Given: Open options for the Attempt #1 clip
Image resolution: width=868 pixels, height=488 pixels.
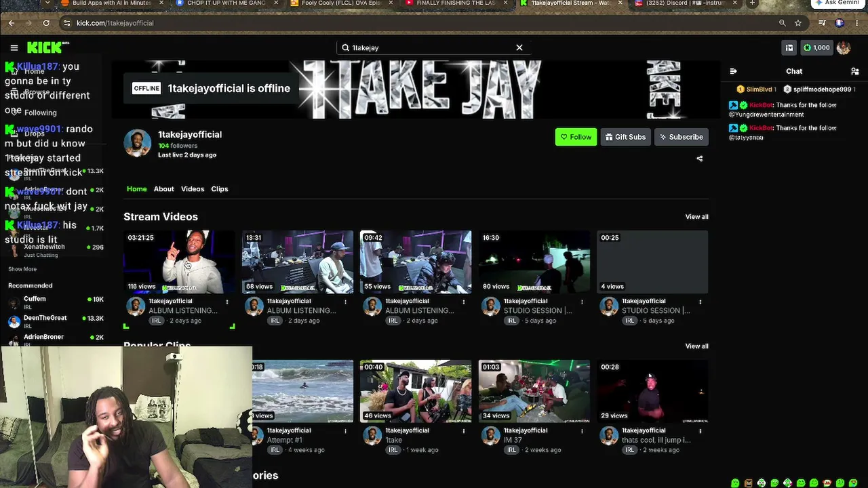Looking at the screenshot, I should (x=345, y=431).
